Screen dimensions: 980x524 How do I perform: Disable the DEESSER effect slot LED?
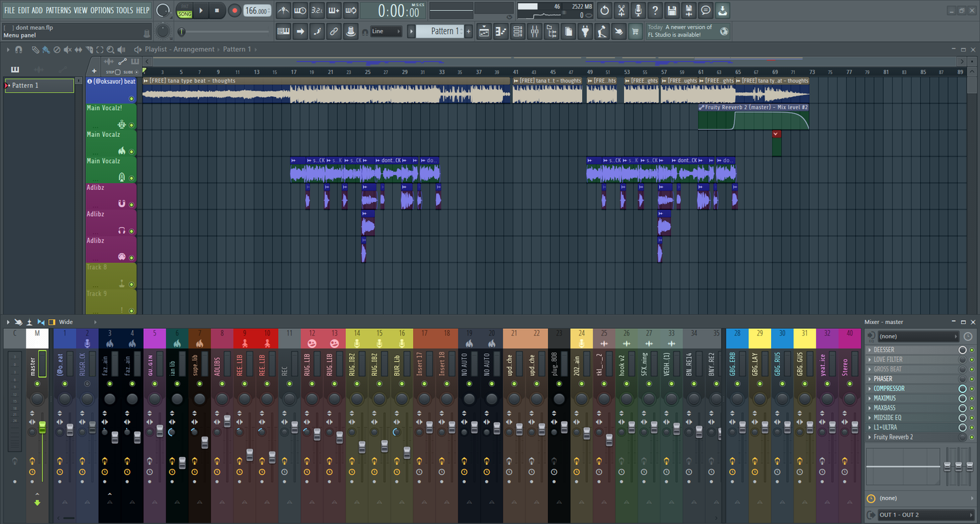click(x=972, y=350)
